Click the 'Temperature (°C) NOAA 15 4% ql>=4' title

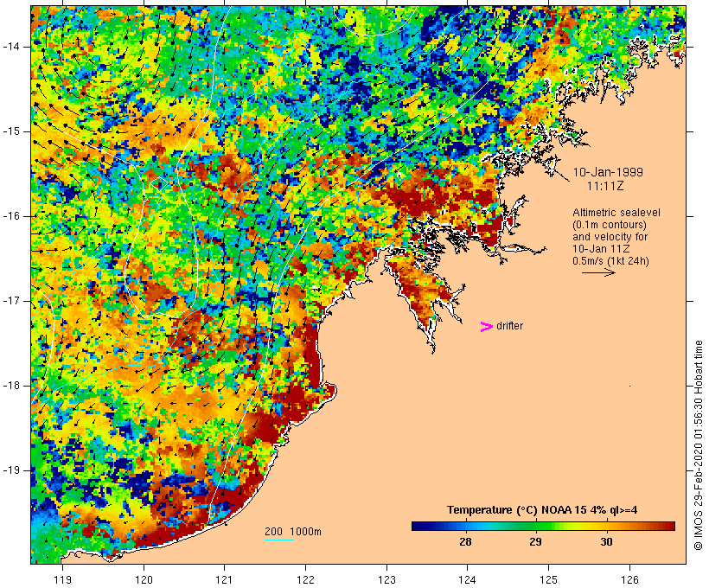tap(542, 510)
